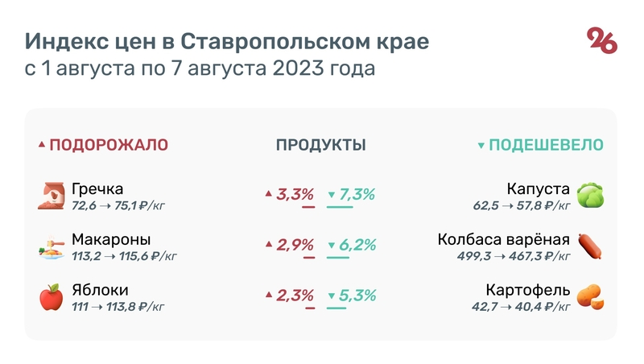This screenshot has width=644, height=364.
Task: Click the Колбаса варёная product name
Action: [504, 239]
